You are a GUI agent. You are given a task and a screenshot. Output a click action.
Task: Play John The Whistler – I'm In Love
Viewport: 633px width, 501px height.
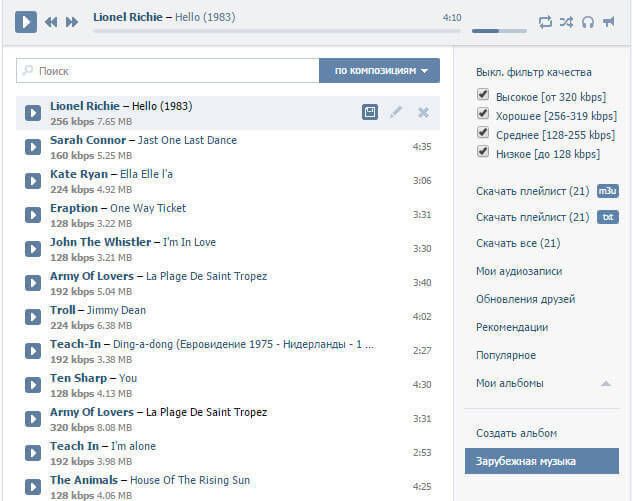coord(33,249)
